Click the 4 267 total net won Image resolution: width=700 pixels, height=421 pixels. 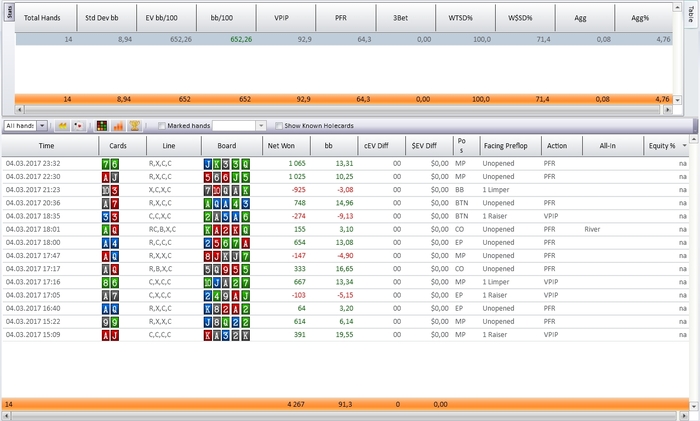click(296, 404)
